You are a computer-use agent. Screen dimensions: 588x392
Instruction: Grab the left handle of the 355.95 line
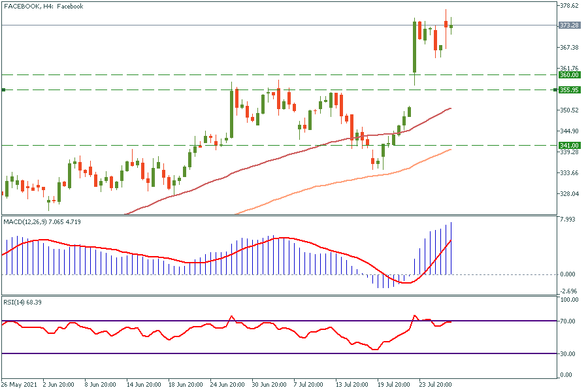tap(3, 90)
